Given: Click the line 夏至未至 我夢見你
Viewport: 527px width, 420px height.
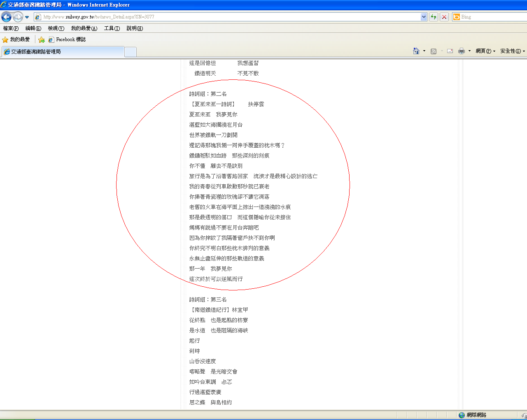Looking at the screenshot, I should (213, 114).
